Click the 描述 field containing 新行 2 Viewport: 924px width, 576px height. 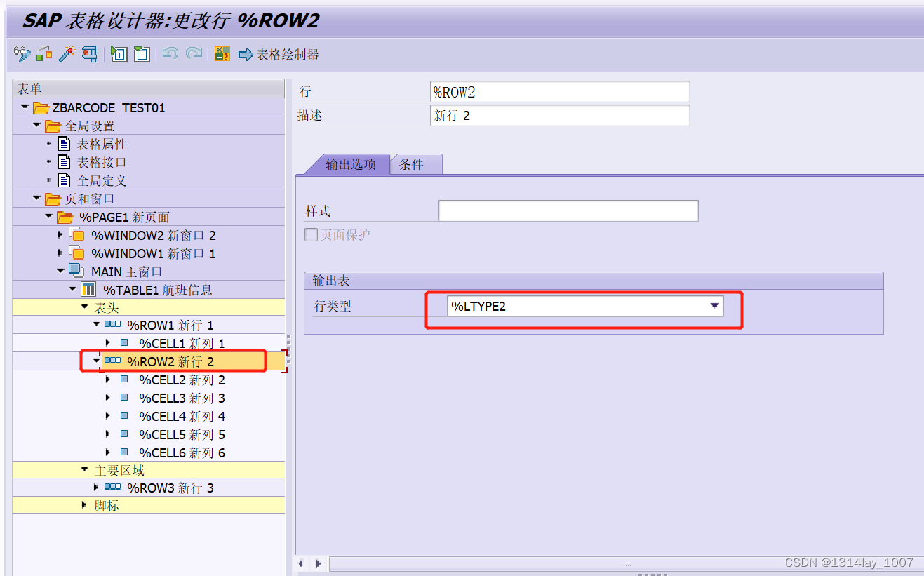pyautogui.click(x=560, y=115)
